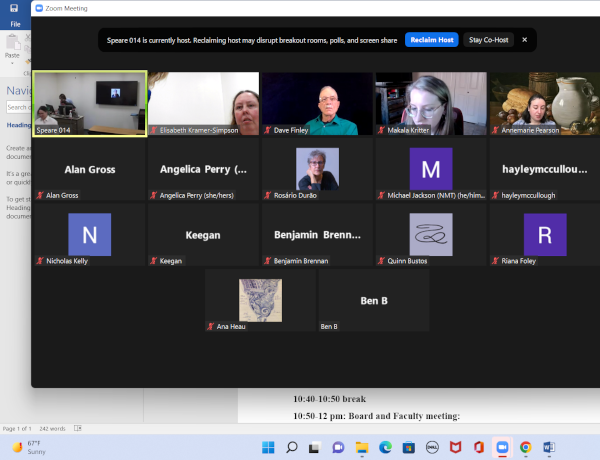600x460 pixels.
Task: Open the Office app in the taskbar
Action: (479, 446)
